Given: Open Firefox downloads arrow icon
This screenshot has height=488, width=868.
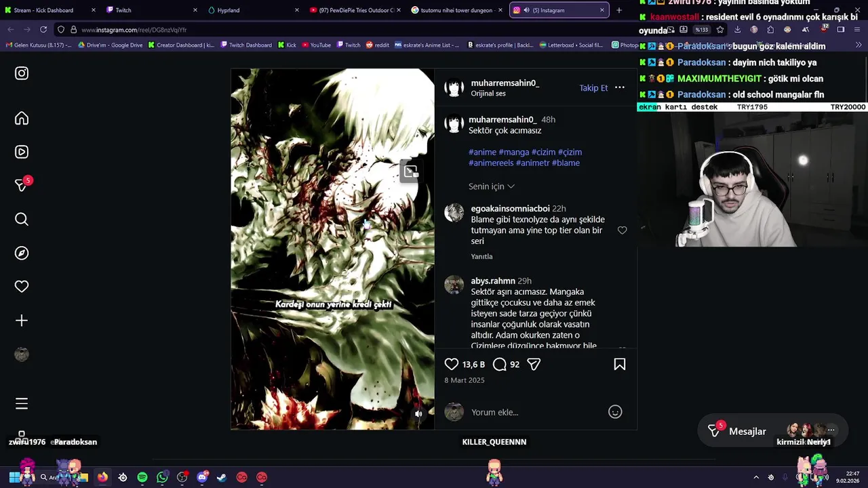Looking at the screenshot, I should (x=737, y=30).
